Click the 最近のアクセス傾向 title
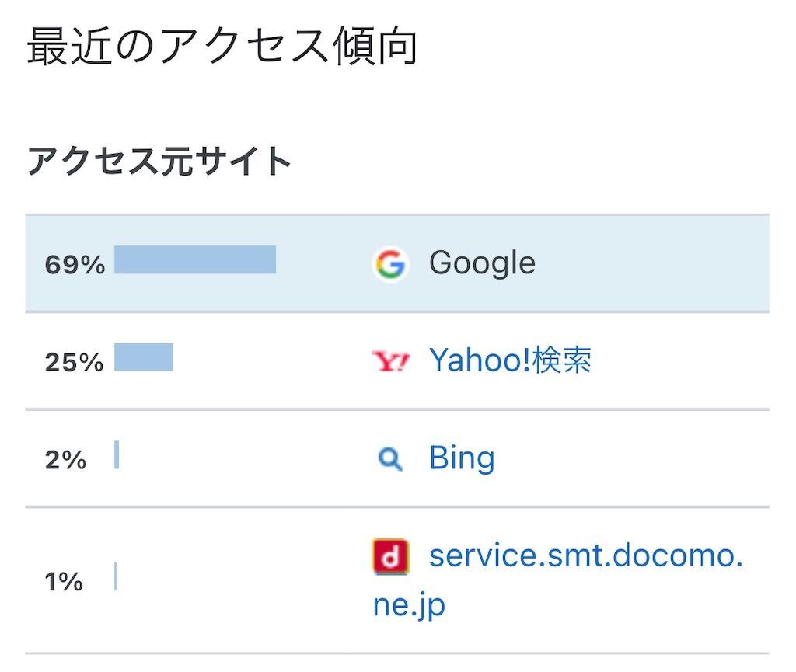Viewport: 796px width, 672px height. click(x=222, y=46)
